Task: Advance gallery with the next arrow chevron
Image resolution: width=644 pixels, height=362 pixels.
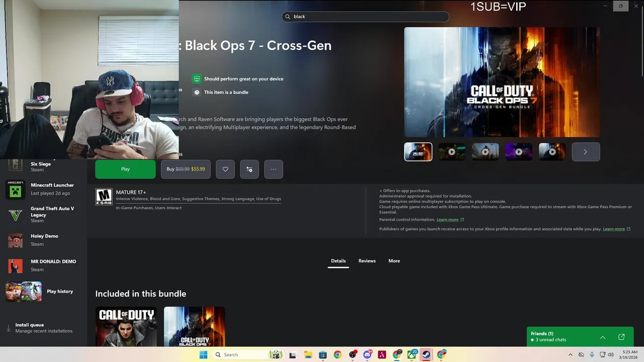Action: tap(586, 152)
